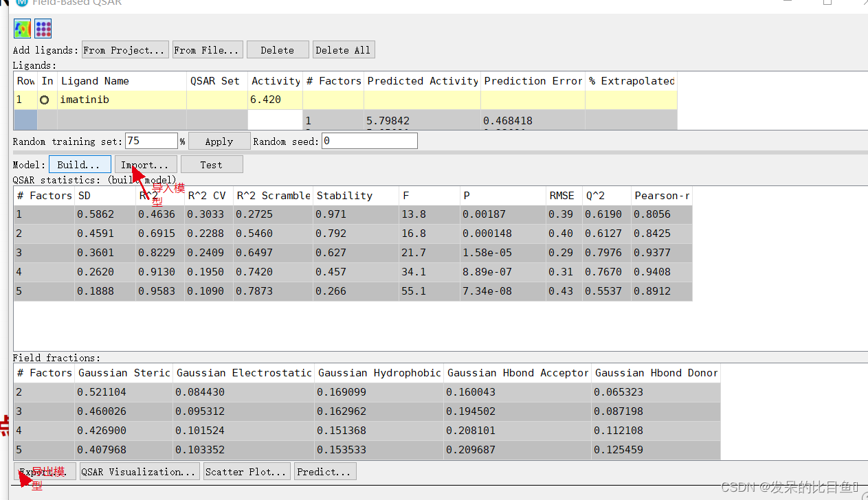The width and height of the screenshot is (868, 500).
Task: Select R^2 value 0.6915
Action: click(x=159, y=234)
